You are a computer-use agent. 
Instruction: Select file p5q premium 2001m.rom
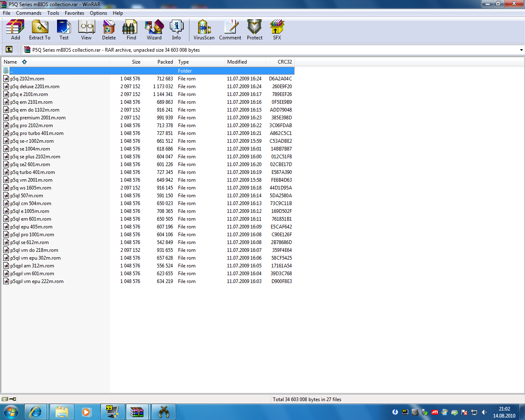[x=148, y=118]
